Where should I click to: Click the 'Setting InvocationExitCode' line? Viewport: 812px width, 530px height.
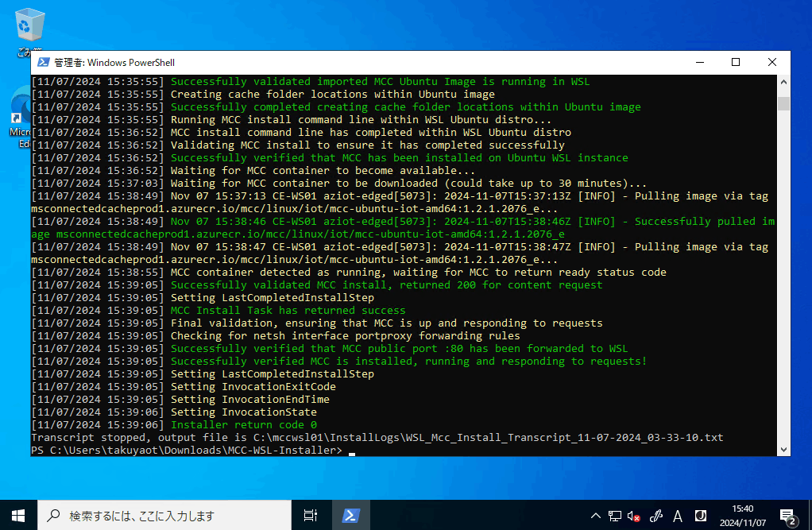click(x=184, y=386)
